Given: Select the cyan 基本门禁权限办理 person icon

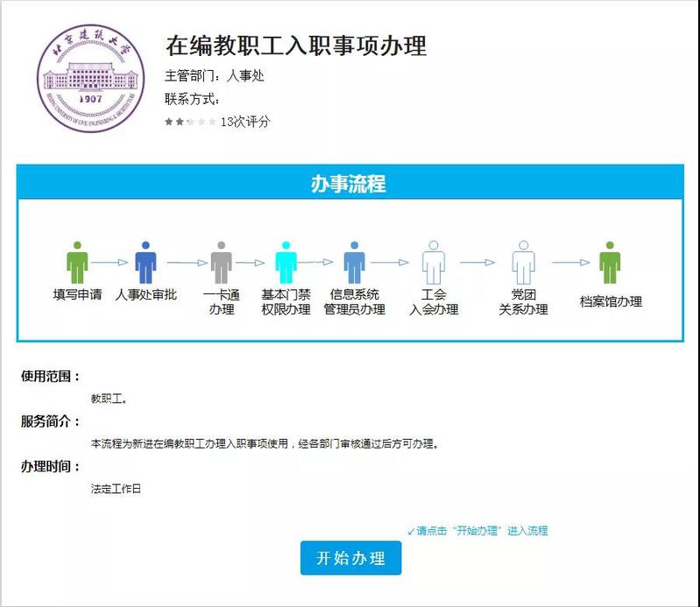Looking at the screenshot, I should coord(286,262).
